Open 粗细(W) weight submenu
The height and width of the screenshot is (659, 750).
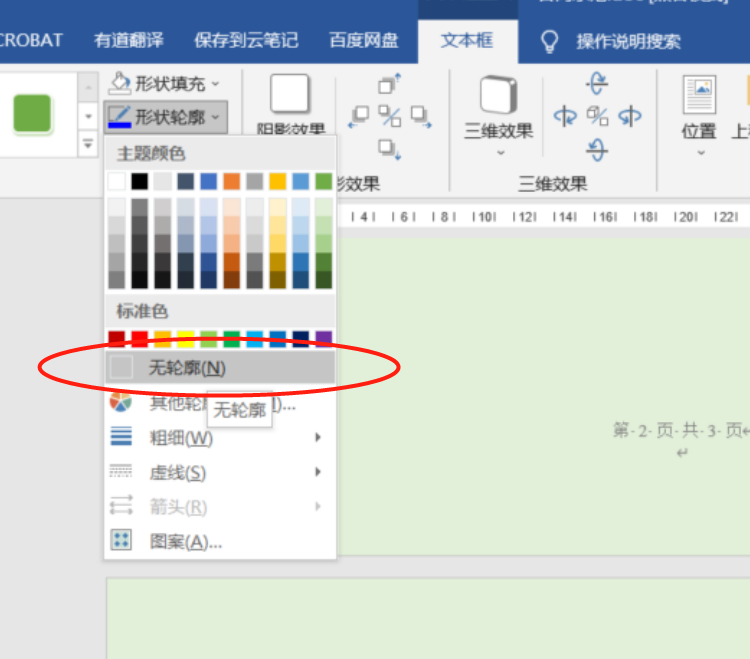[x=220, y=437]
